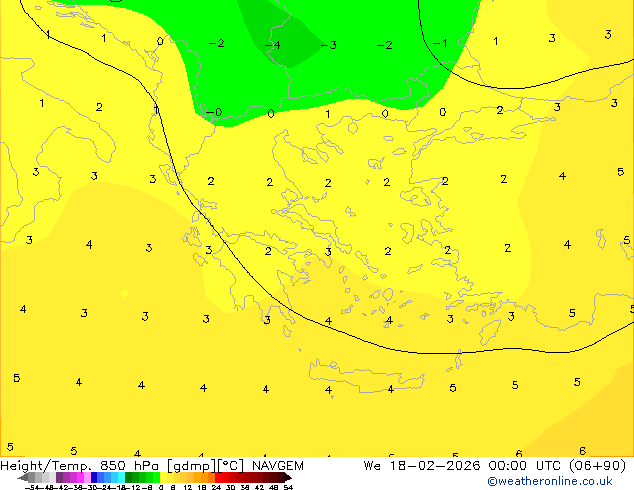Click the bright magenta legend swatch
Screen dimensions: 634x490
pyautogui.click(x=80, y=478)
